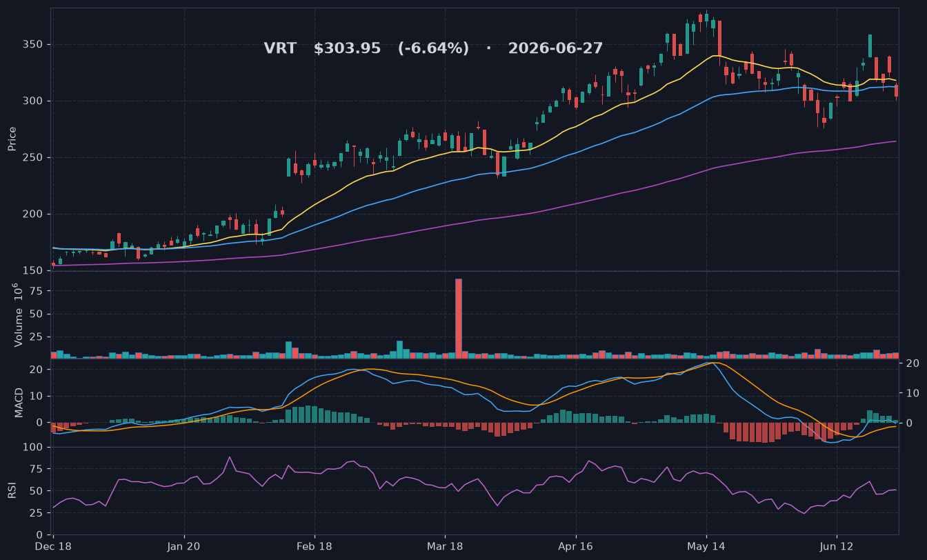
Task: Click the Jun 12 date axis label
Action: [837, 546]
